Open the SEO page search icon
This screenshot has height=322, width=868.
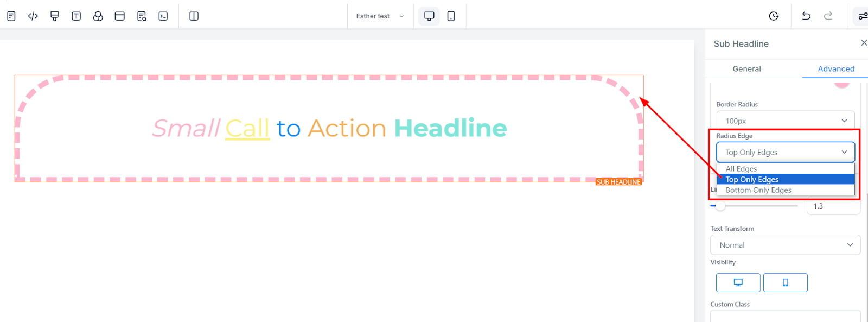(x=142, y=16)
